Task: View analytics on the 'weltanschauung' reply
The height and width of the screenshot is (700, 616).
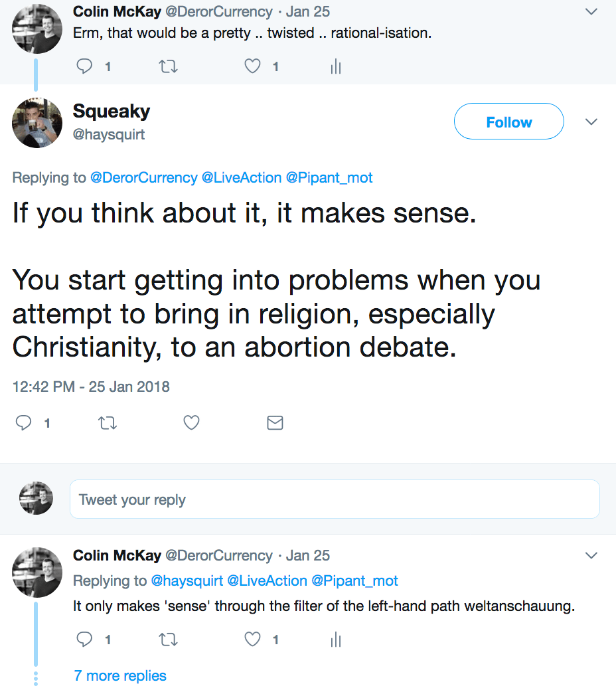Action: coord(335,640)
